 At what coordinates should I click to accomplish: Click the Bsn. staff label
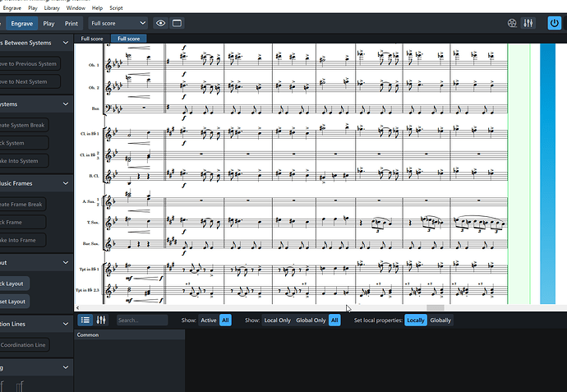(95, 108)
